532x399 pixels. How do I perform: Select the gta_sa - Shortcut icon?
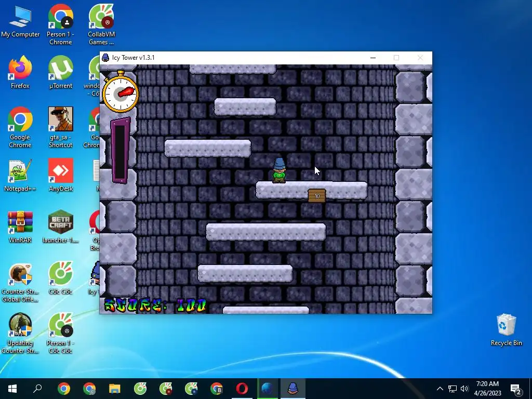click(x=60, y=128)
